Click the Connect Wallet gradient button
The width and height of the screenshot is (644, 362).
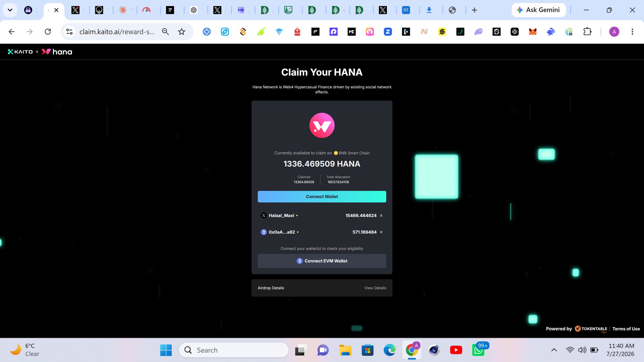click(x=322, y=196)
